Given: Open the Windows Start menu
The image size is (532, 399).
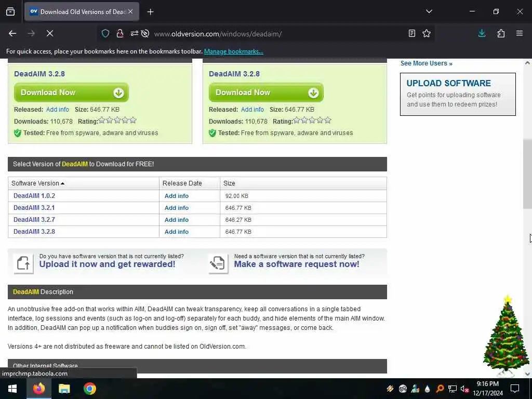Looking at the screenshot, I should pyautogui.click(x=12, y=389).
